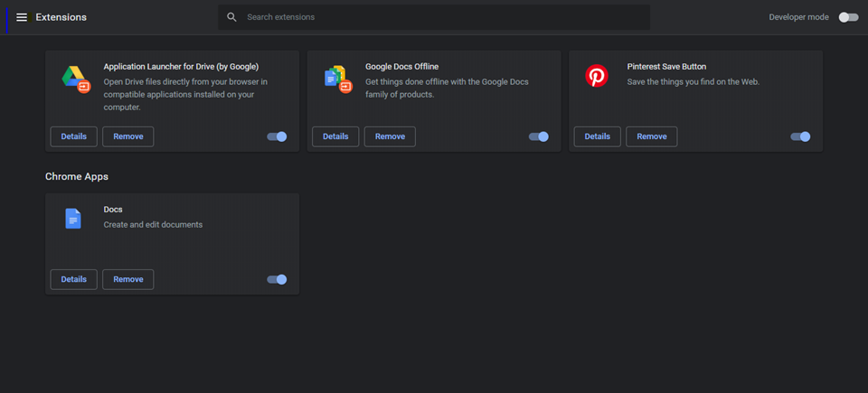This screenshot has height=393, width=868.
Task: Click the Chrome Apps section heading
Action: (x=76, y=176)
